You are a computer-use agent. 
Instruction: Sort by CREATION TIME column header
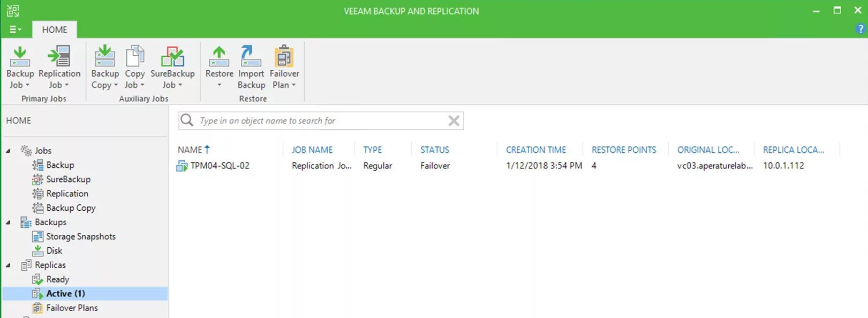tap(535, 150)
